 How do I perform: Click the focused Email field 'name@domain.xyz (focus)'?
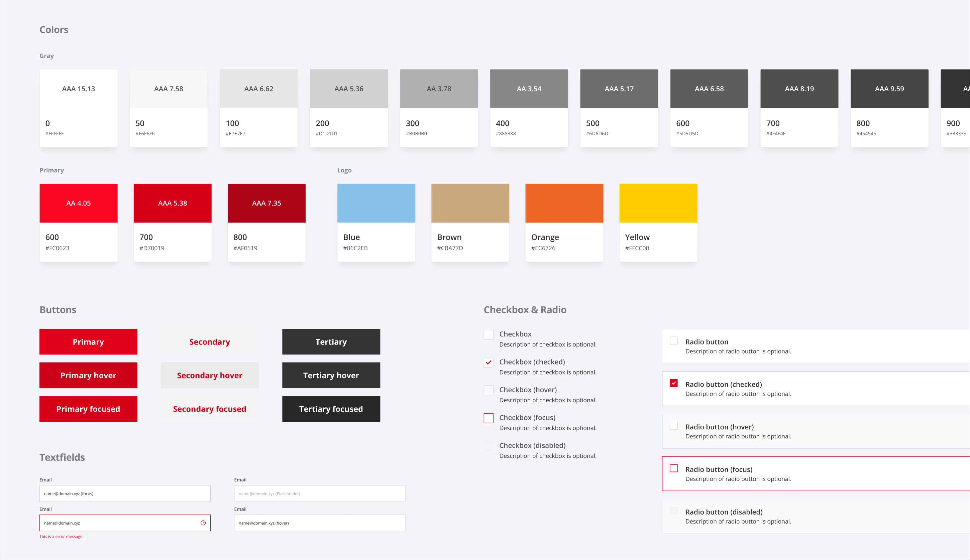(x=125, y=494)
